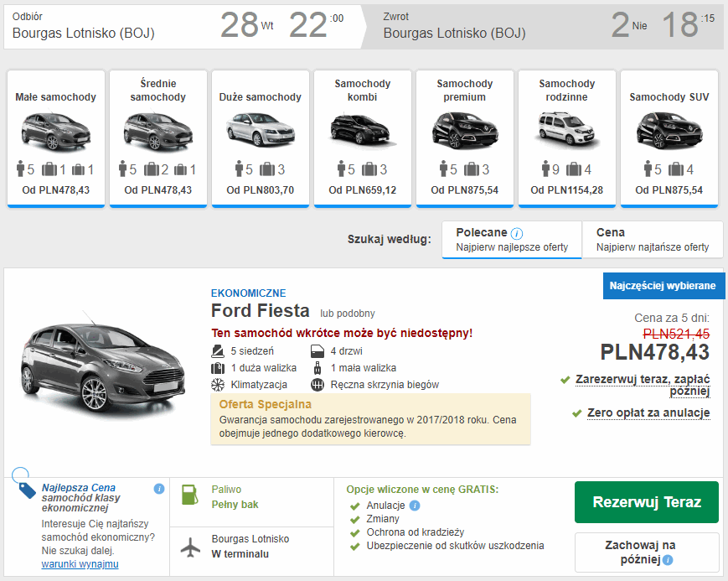Click small bag icon by 1 mała walizka
Image resolution: width=728 pixels, height=581 pixels.
pos(318,368)
